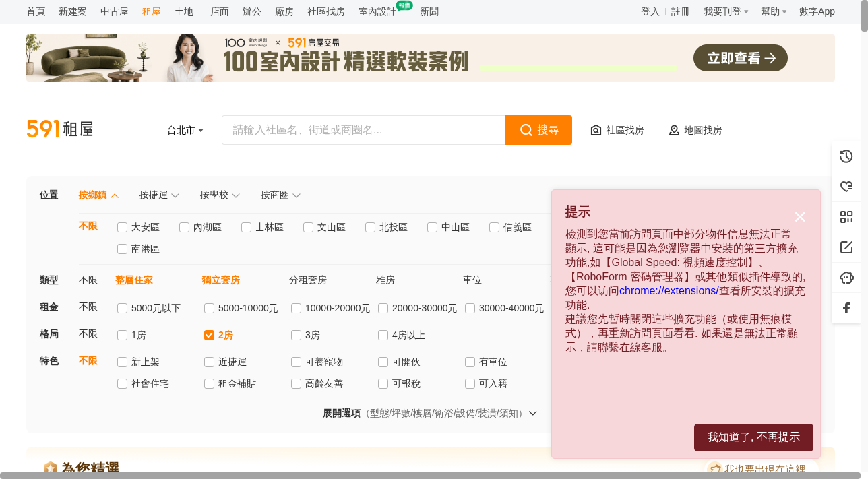Screen dimensions: 868x479
Task: Close the 提示 warning popup
Action: point(800,217)
